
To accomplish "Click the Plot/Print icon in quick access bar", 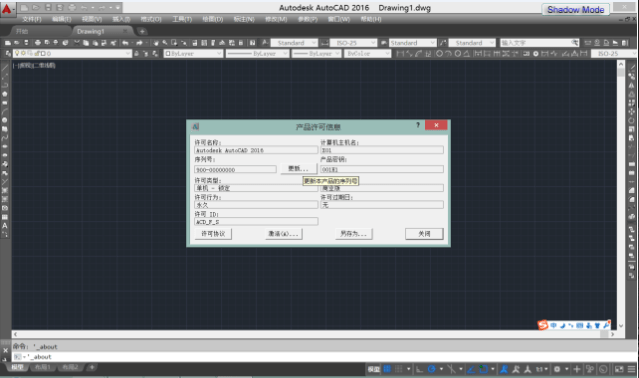I will point(72,8).
